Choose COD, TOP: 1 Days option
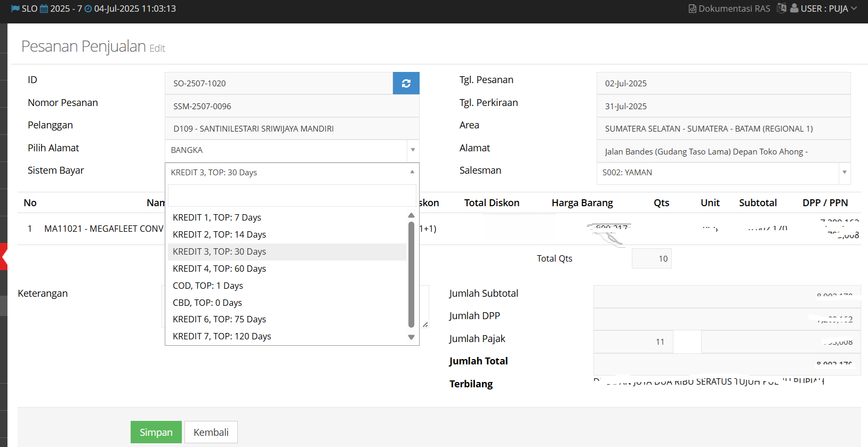This screenshot has width=868, height=447. click(x=208, y=286)
